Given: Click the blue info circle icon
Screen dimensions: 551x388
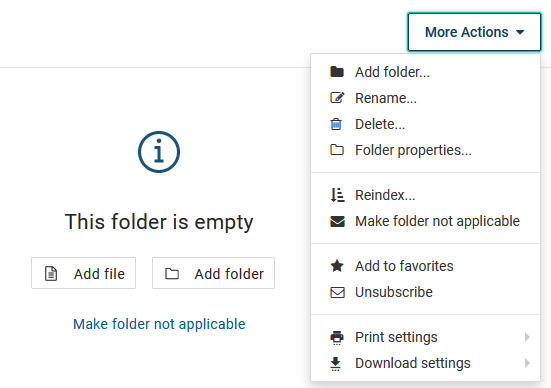Looking at the screenshot, I should [159, 152].
